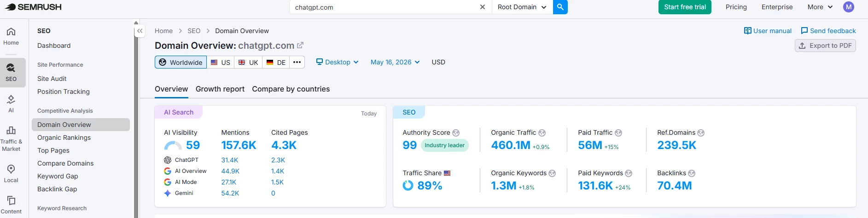
Task: Click the Home breadcrumb link
Action: (163, 31)
